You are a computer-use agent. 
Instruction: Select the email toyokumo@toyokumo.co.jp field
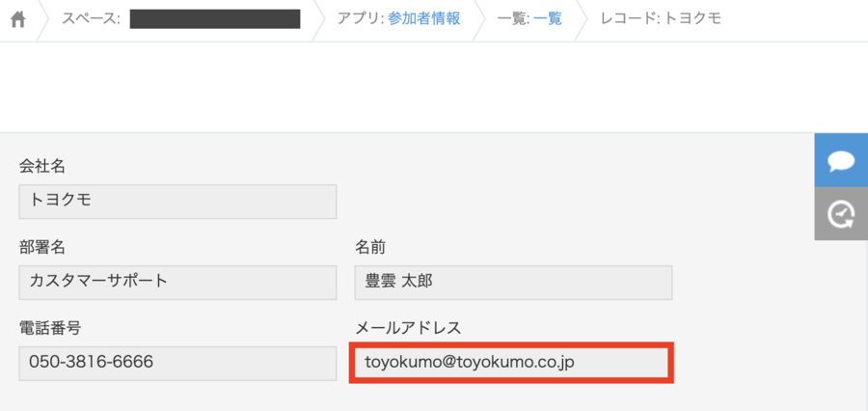point(511,363)
